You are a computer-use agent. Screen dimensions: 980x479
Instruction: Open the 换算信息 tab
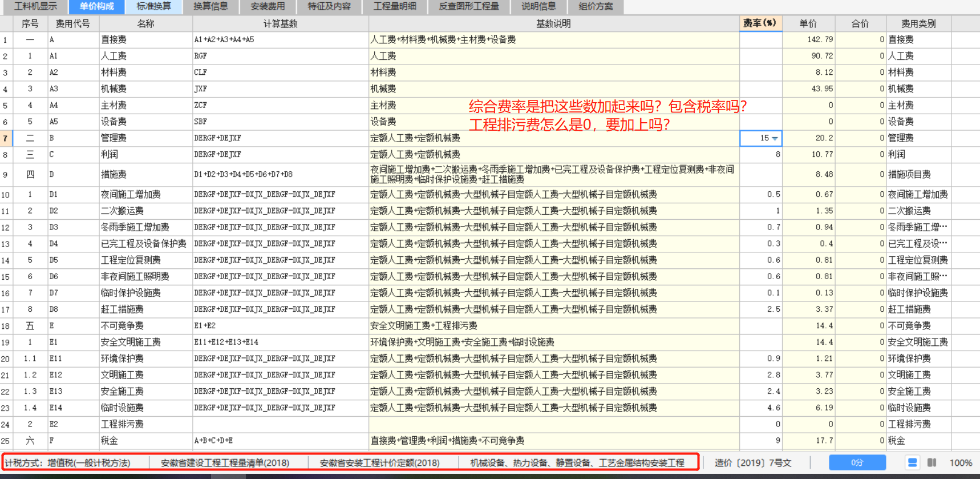211,6
